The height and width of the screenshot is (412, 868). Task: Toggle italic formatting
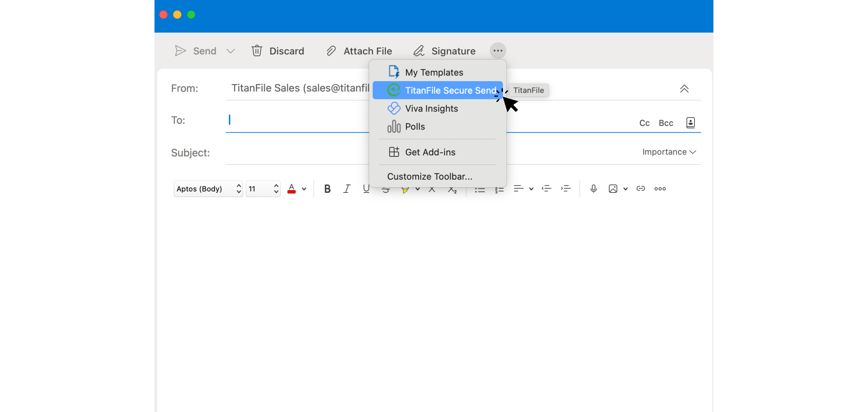coord(347,189)
